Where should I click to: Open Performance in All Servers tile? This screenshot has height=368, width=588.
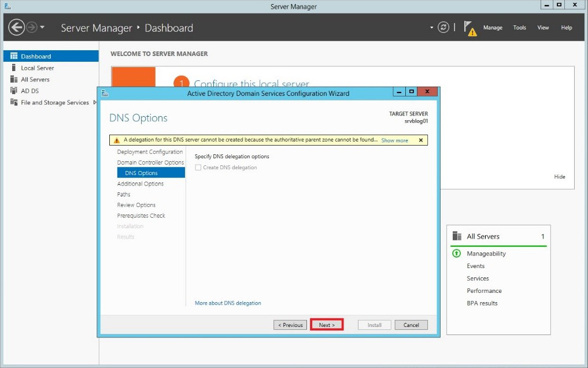click(x=484, y=291)
